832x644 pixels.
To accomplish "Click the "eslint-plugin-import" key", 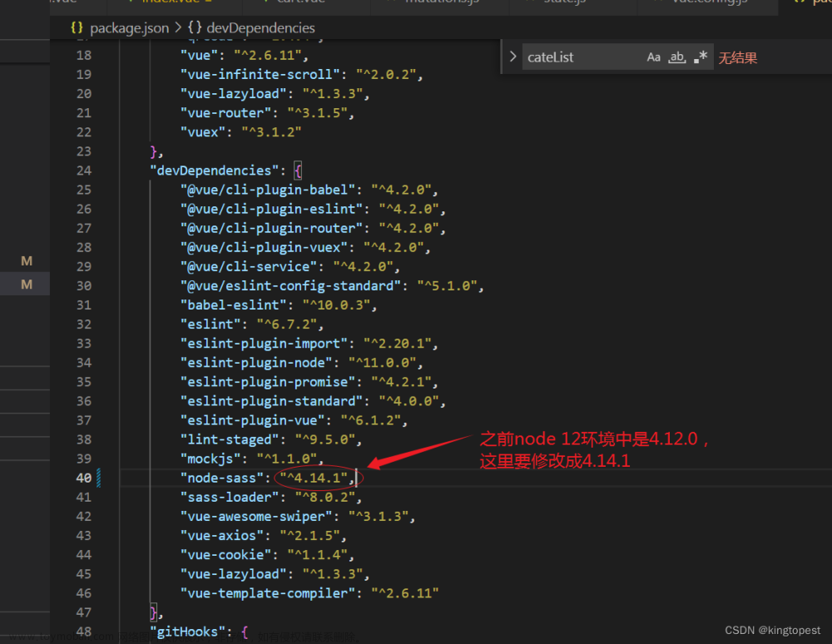I will [x=265, y=344].
